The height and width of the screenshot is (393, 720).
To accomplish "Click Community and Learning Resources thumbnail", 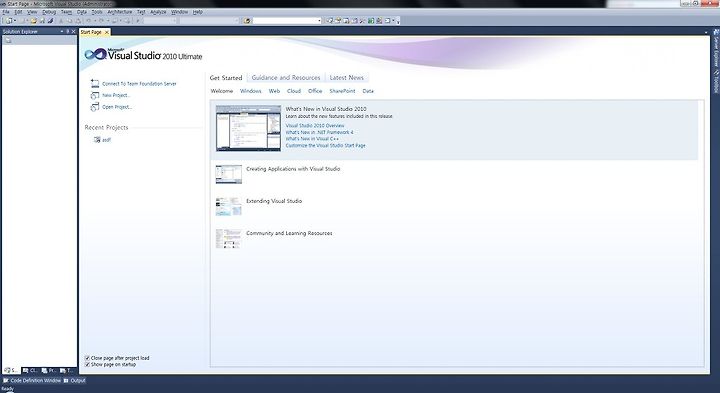I will [229, 239].
